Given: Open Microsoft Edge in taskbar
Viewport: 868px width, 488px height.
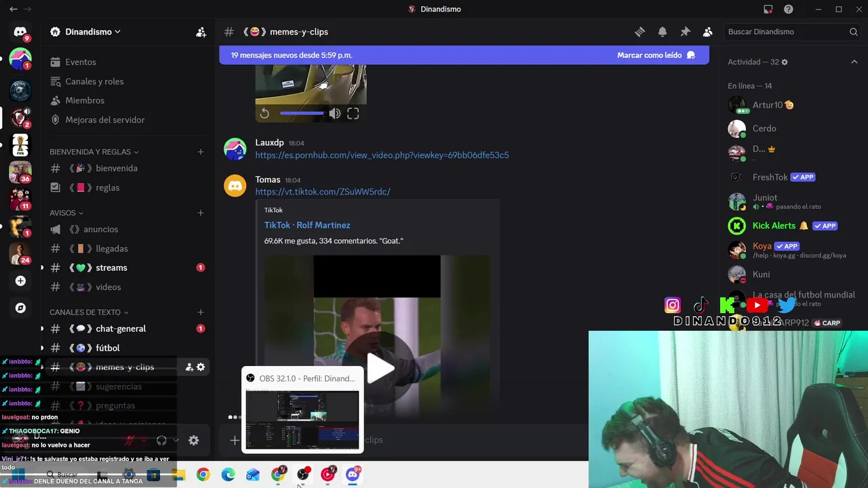Looking at the screenshot, I should pos(228,475).
